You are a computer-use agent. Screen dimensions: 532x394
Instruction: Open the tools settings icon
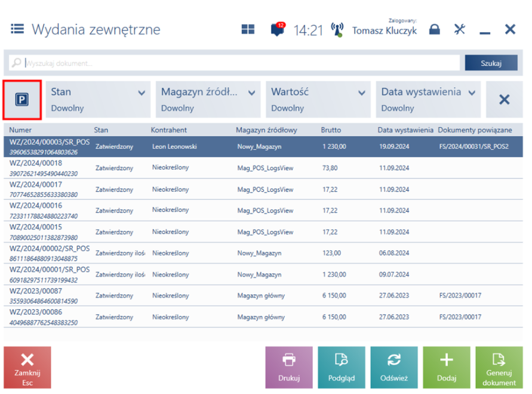tap(460, 29)
